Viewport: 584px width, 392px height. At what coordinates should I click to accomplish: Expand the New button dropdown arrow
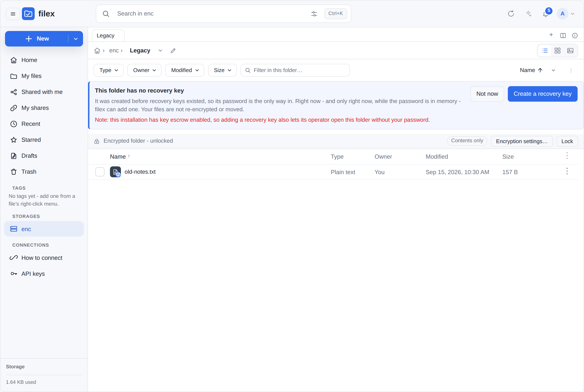76,39
